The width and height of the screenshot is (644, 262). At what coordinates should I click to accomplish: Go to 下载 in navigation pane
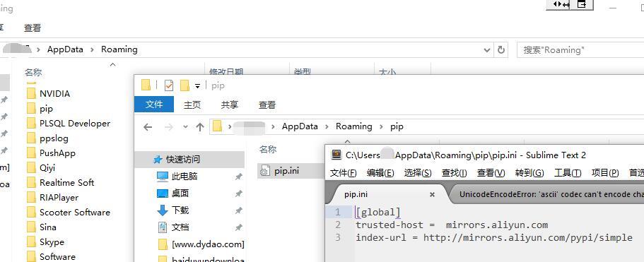(173, 210)
